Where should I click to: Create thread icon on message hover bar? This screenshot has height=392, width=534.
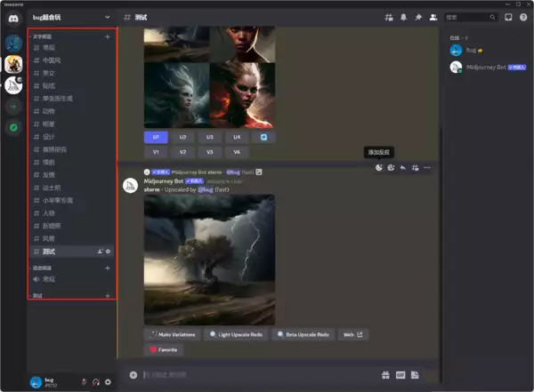pyautogui.click(x=415, y=167)
